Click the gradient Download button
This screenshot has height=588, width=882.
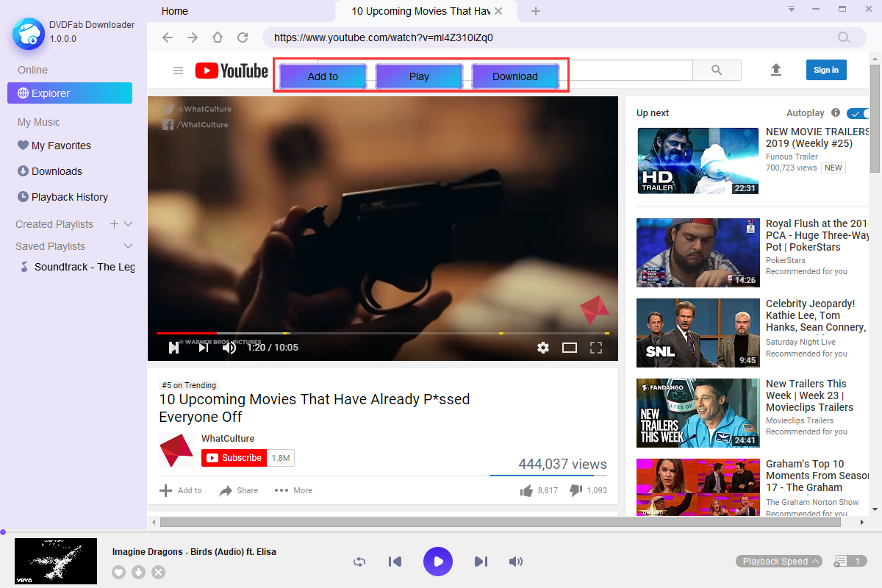point(515,76)
